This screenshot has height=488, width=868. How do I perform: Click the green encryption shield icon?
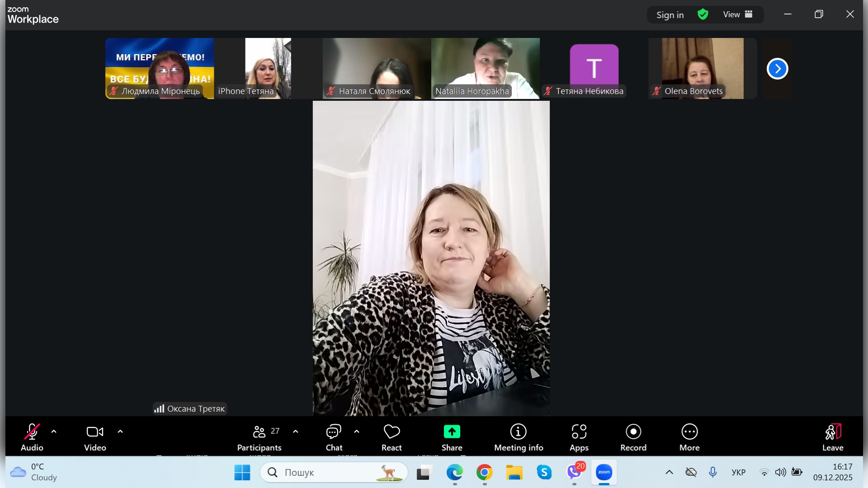click(x=703, y=14)
